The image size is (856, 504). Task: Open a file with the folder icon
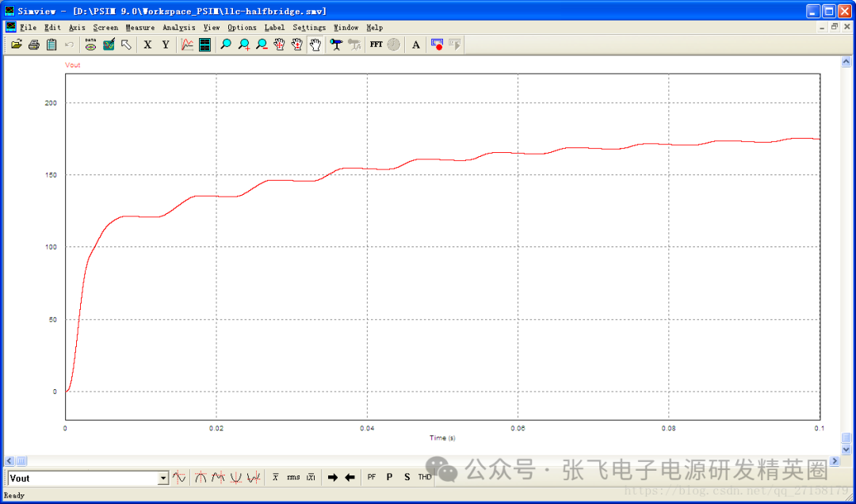click(x=17, y=45)
